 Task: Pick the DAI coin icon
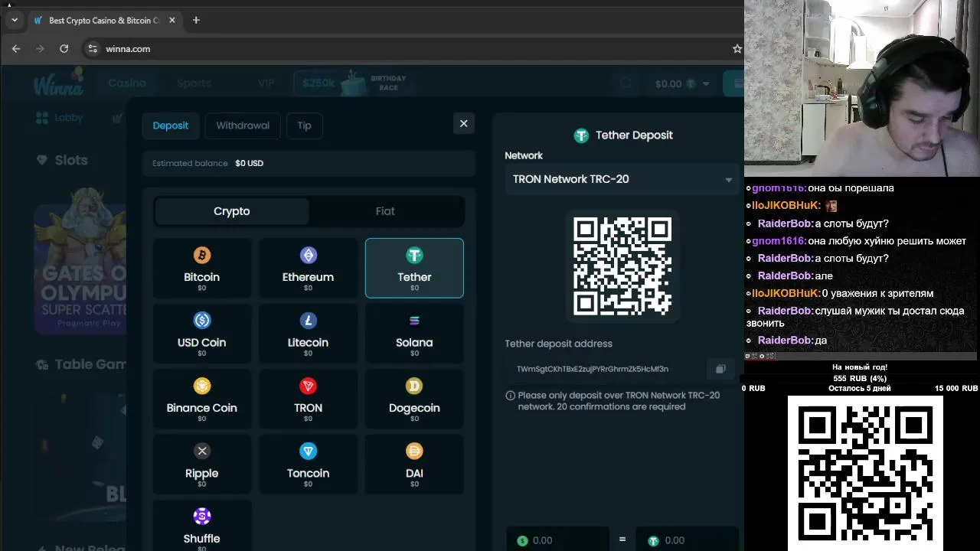(x=414, y=451)
